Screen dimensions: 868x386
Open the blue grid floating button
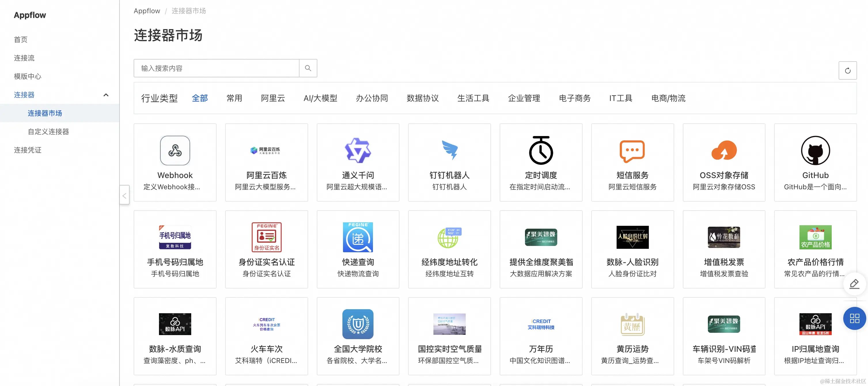854,318
